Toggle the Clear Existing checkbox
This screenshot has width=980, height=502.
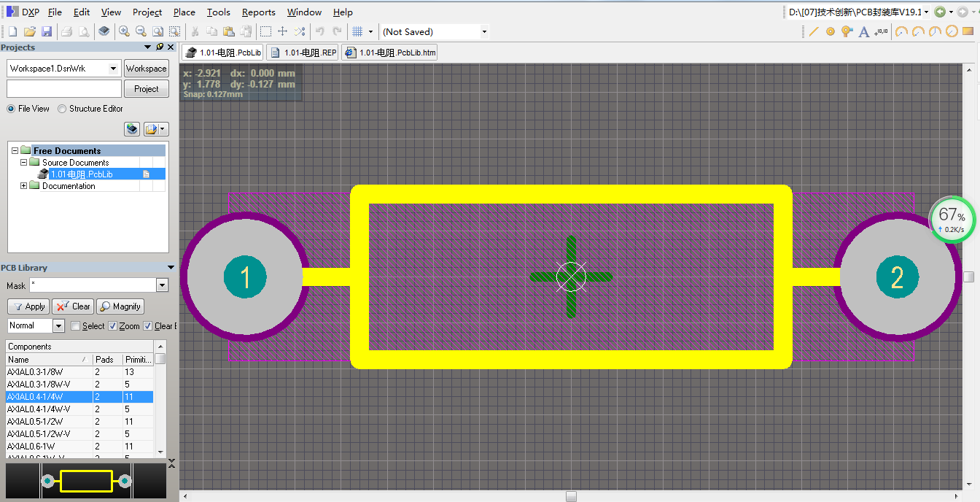coord(148,326)
